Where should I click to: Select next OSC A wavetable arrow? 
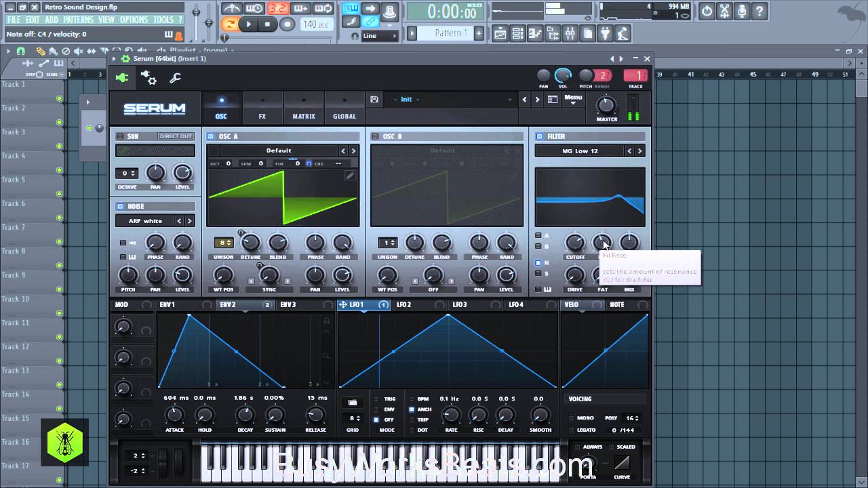pos(353,150)
